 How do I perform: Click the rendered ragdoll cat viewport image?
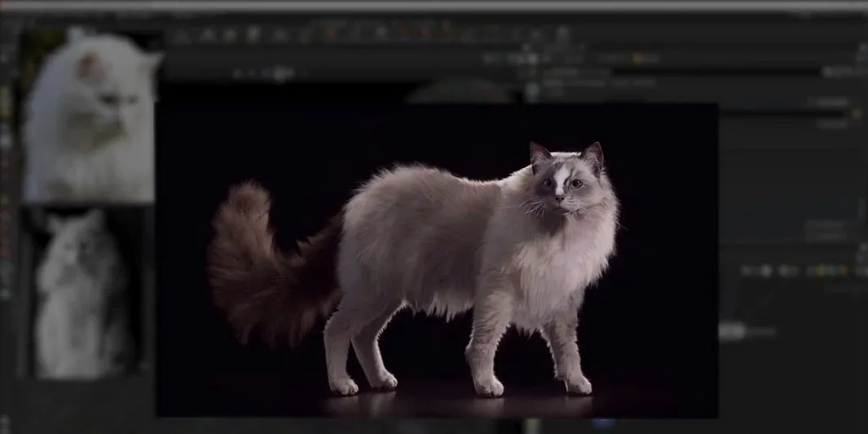click(x=438, y=259)
